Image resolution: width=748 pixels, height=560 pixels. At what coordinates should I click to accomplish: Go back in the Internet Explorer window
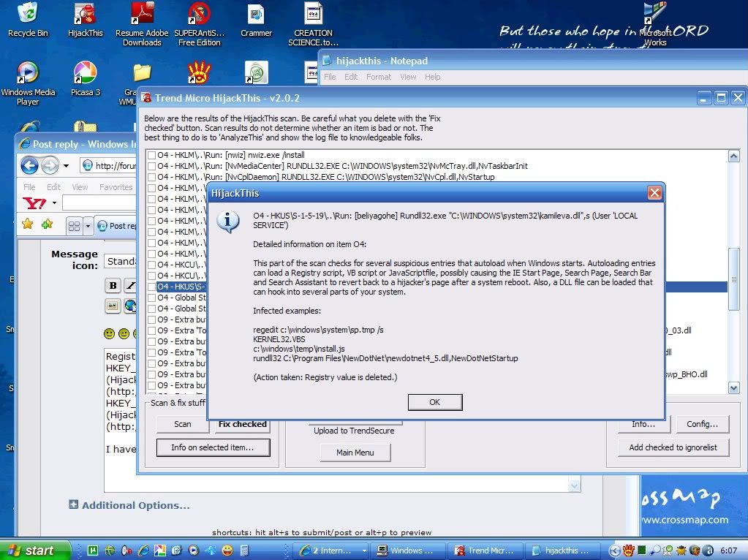tap(29, 166)
